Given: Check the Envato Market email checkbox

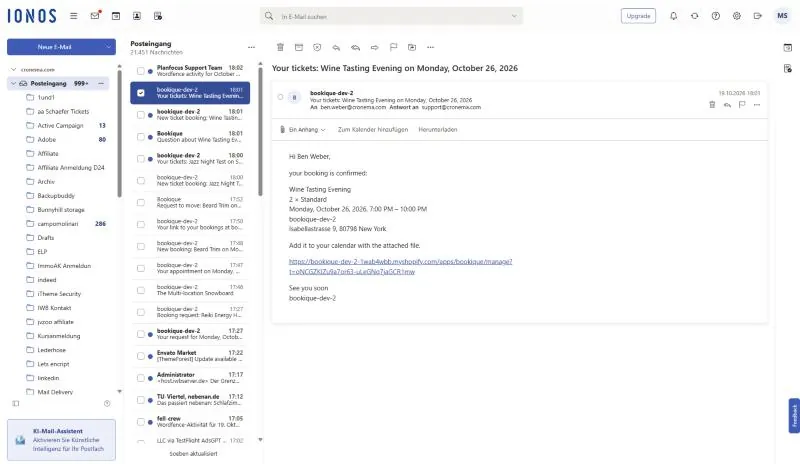Looking at the screenshot, I should coord(141,356).
